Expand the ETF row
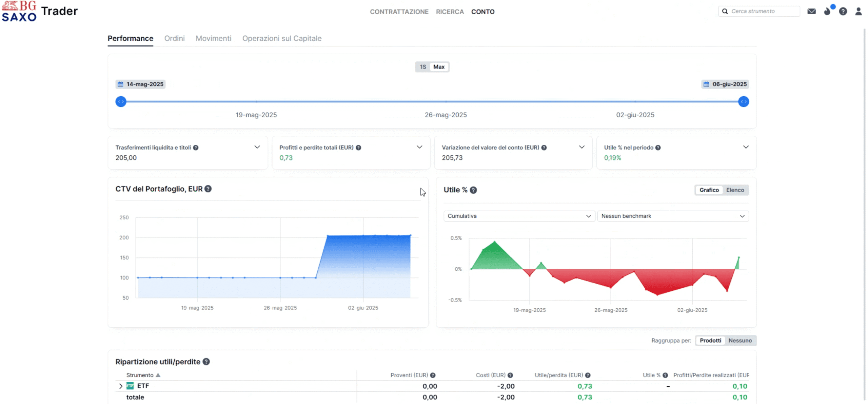 [121, 386]
